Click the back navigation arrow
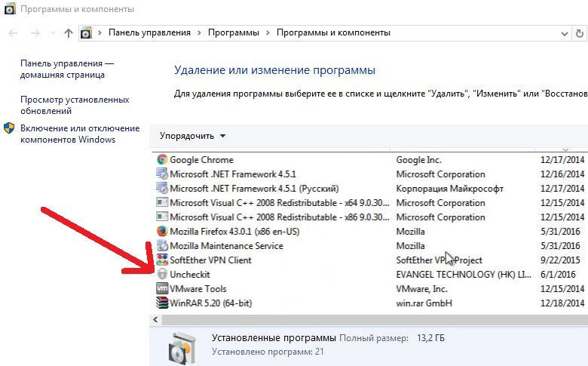588x366 pixels. (14, 33)
